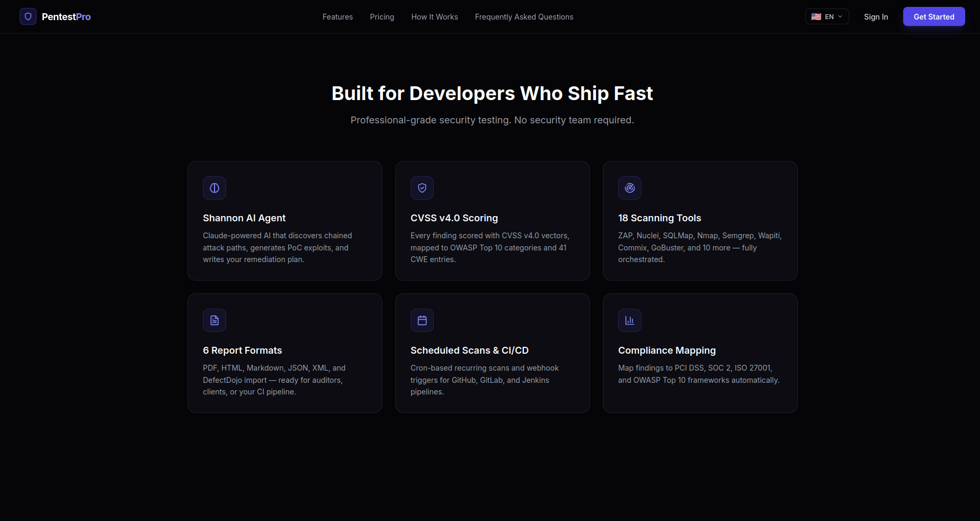Click the radar icon above 18 Scanning Tools
This screenshot has width=980, height=521.
[x=630, y=188]
